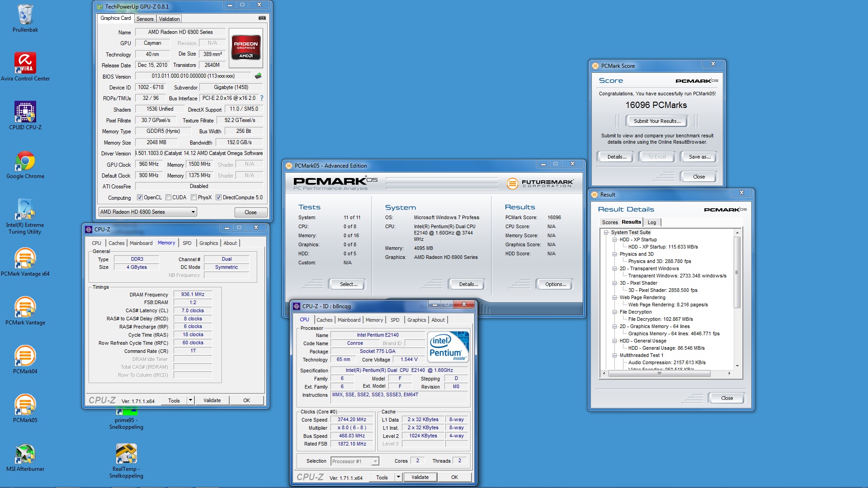Collapse the HDD - XP Startup node
868x488 pixels.
pyautogui.click(x=615, y=240)
